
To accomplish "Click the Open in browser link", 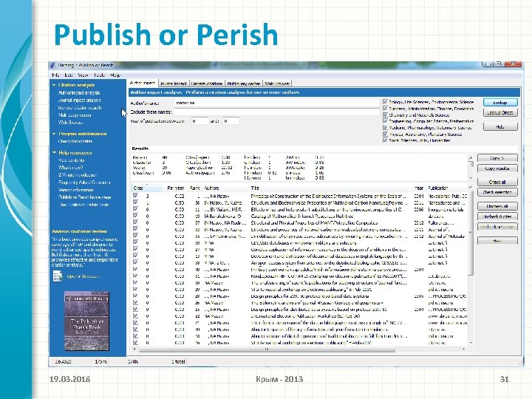I will coord(83,276).
